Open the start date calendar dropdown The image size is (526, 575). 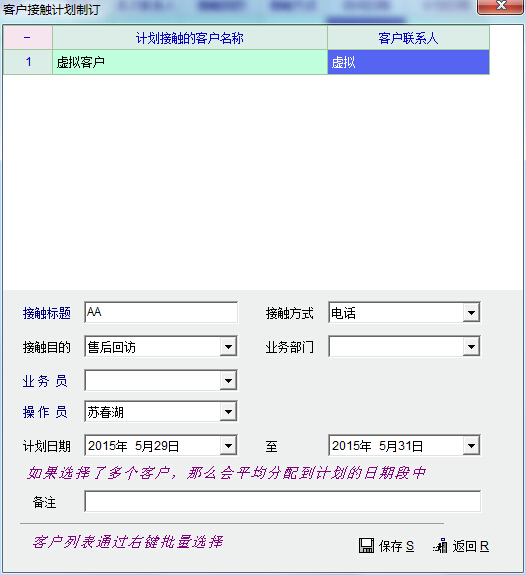[x=228, y=446]
